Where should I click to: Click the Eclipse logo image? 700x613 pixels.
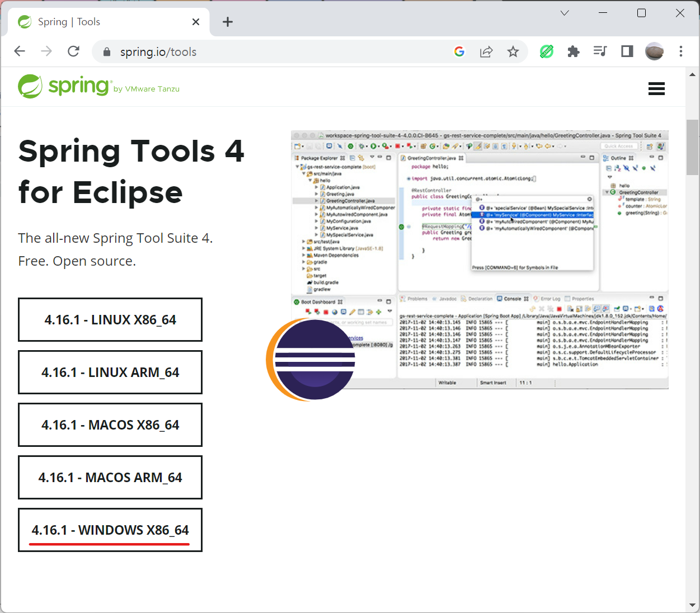coord(311,360)
